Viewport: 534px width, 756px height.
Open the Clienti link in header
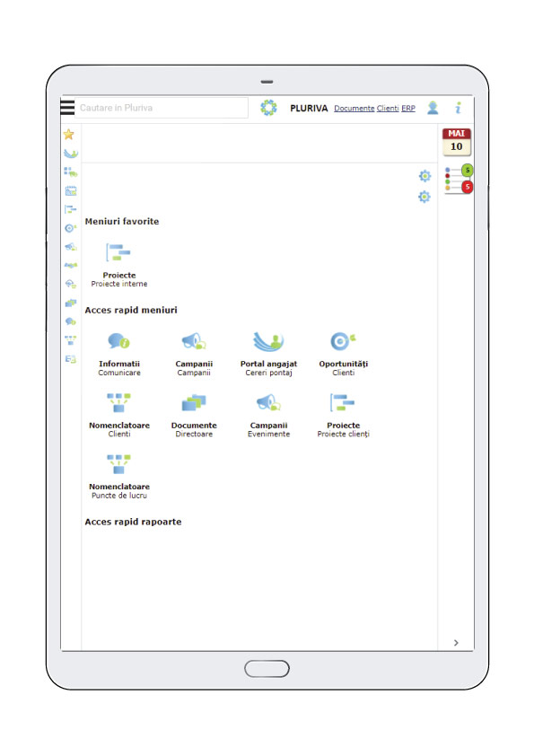coord(388,109)
